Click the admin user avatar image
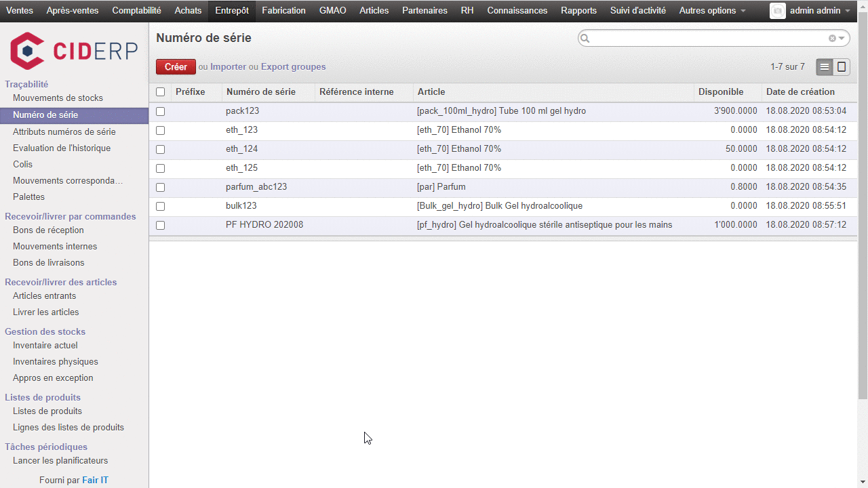Viewport: 868px width, 488px height. pos(778,11)
